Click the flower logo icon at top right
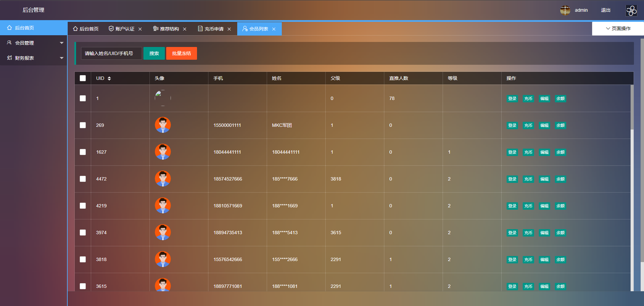Screen dimensions: 644x306 coord(632,10)
